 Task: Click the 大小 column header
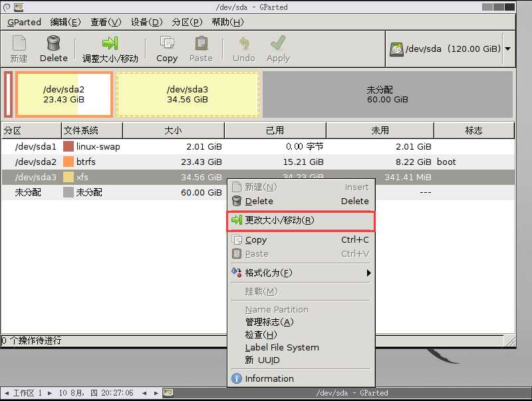(x=174, y=130)
